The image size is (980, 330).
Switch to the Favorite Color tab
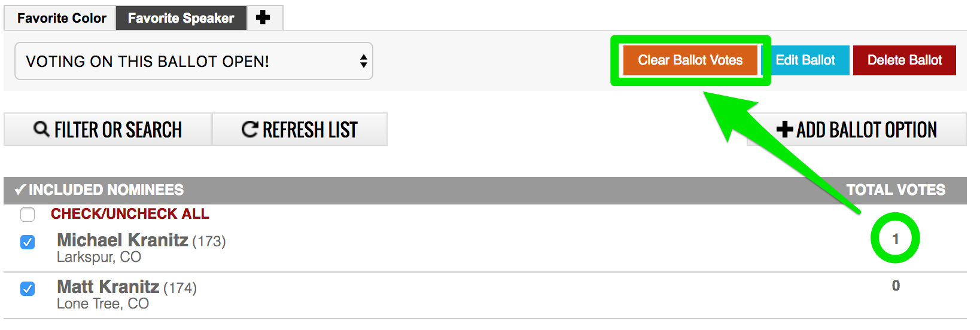[62, 18]
